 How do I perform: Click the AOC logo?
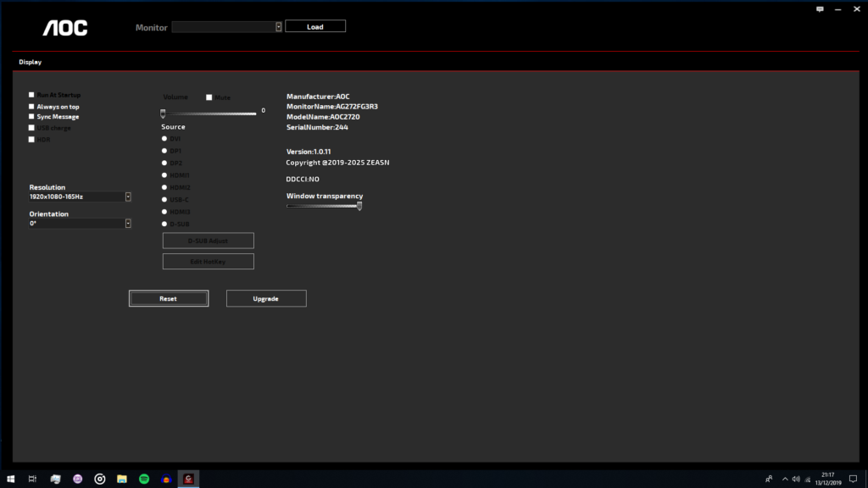(65, 28)
